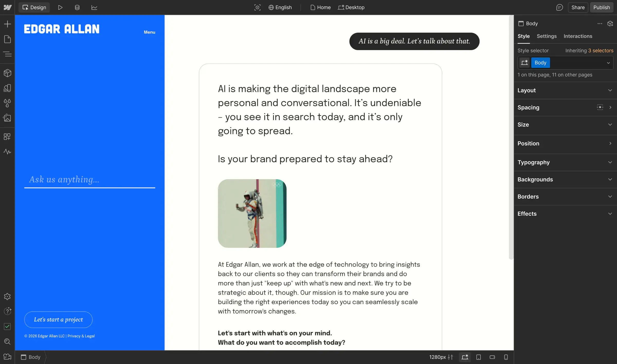The width and height of the screenshot is (617, 364).
Task: Open the Body style selector dropdown
Action: 608,63
